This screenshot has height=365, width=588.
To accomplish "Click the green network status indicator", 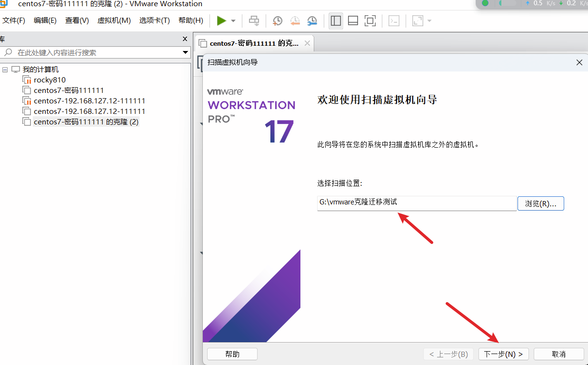I will click(485, 3).
